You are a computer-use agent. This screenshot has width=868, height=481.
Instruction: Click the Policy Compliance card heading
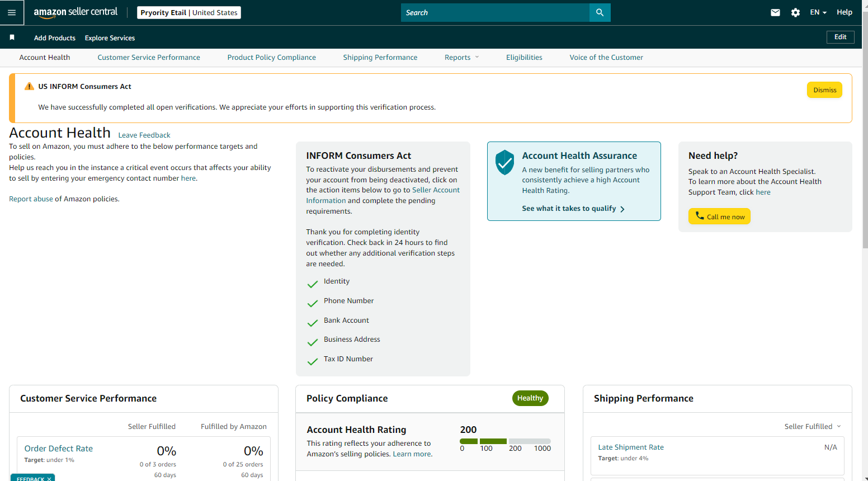[347, 398]
